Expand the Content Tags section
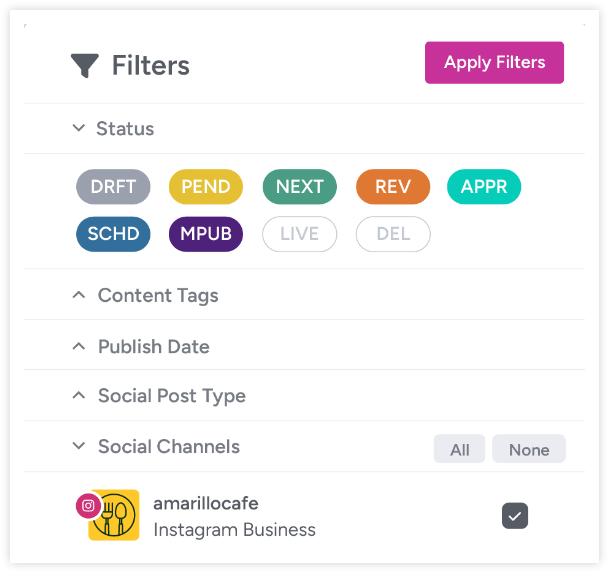The width and height of the screenshot is (609, 573). pos(79,295)
